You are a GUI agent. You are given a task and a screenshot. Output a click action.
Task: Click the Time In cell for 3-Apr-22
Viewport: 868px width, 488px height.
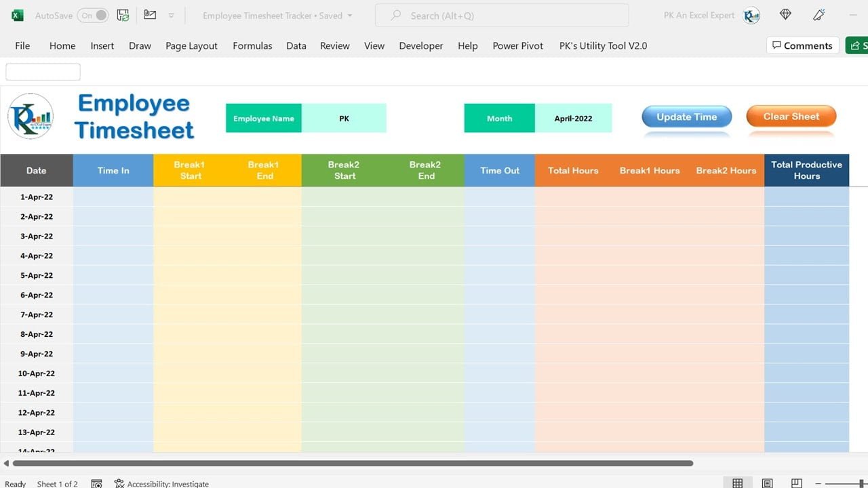pos(113,236)
